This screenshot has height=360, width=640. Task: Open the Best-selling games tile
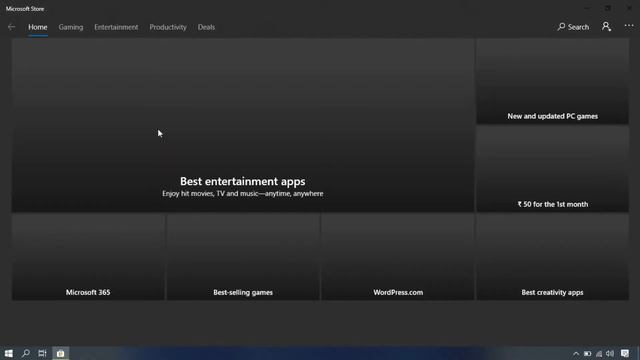(x=243, y=257)
